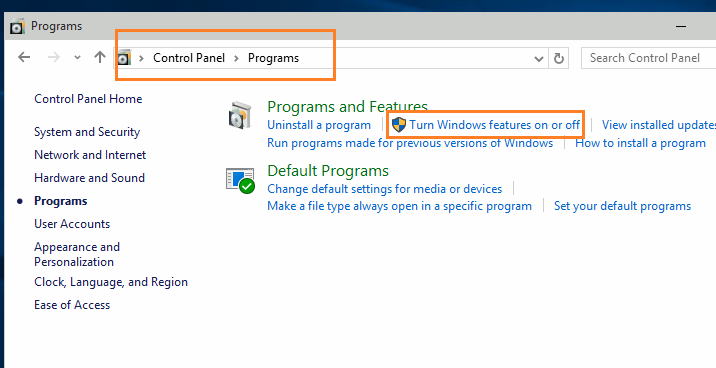Refresh the Control Panel view

click(x=558, y=58)
